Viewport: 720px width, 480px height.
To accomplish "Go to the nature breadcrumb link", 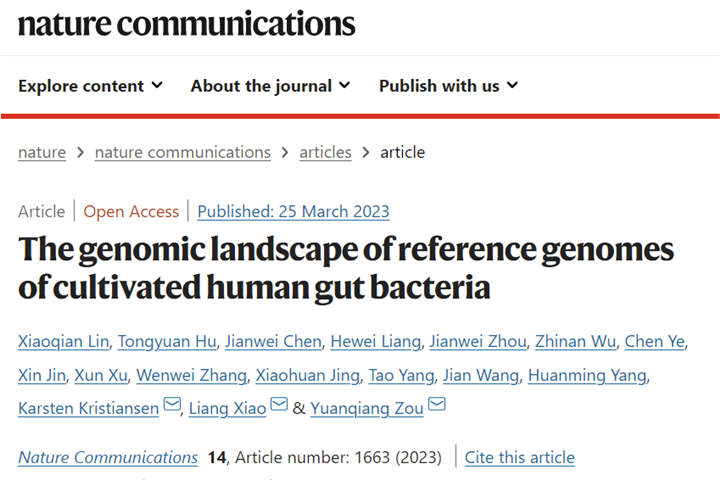I will click(x=42, y=152).
